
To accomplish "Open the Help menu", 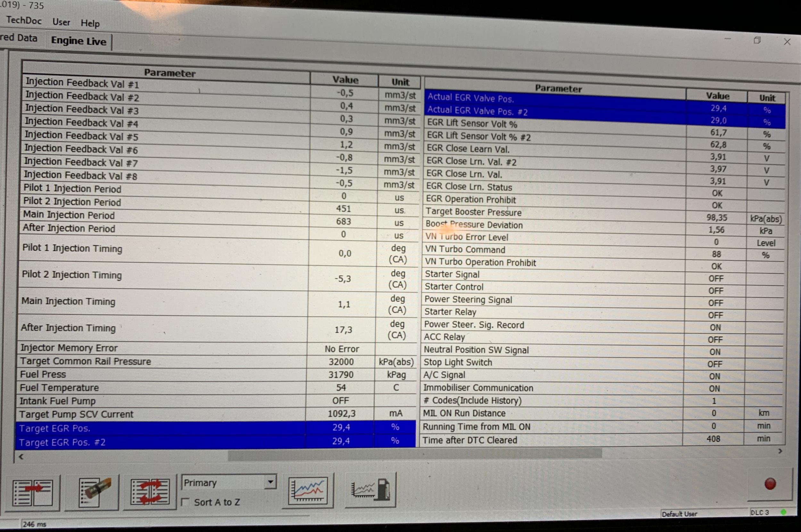I will point(90,23).
